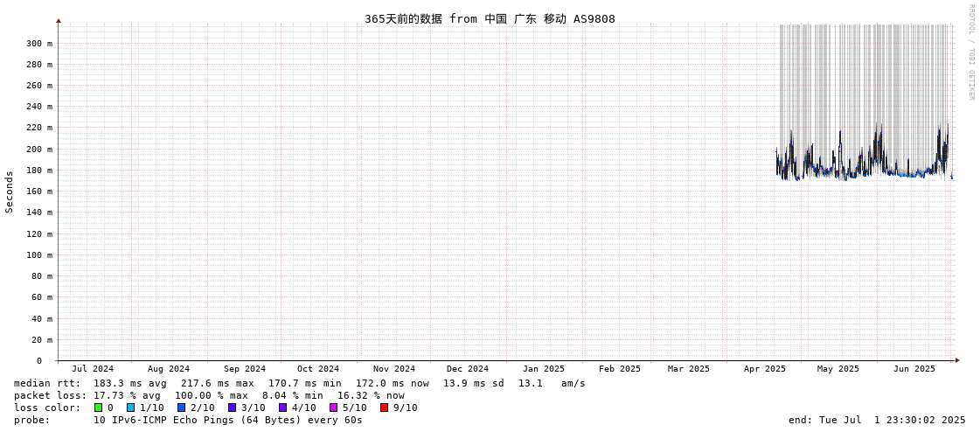The width and height of the screenshot is (980, 432).
Task: Click the '260 m' y-axis value
Action: tap(40, 86)
